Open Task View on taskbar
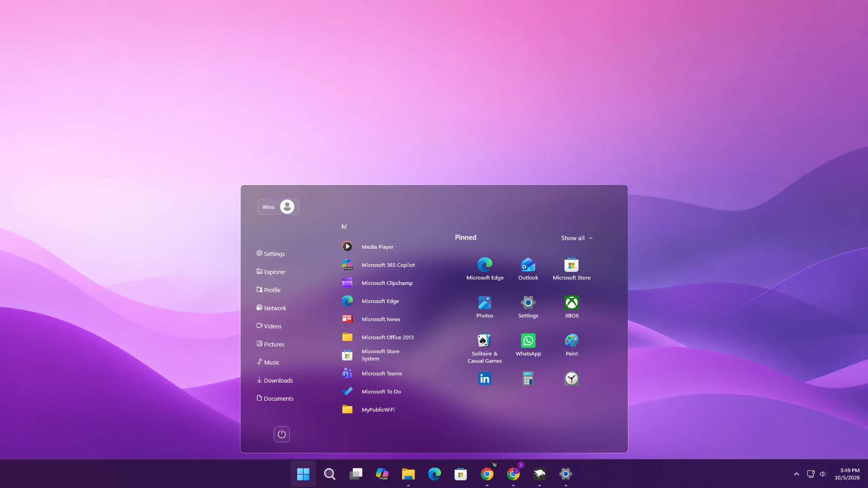This screenshot has width=868, height=488. click(356, 474)
